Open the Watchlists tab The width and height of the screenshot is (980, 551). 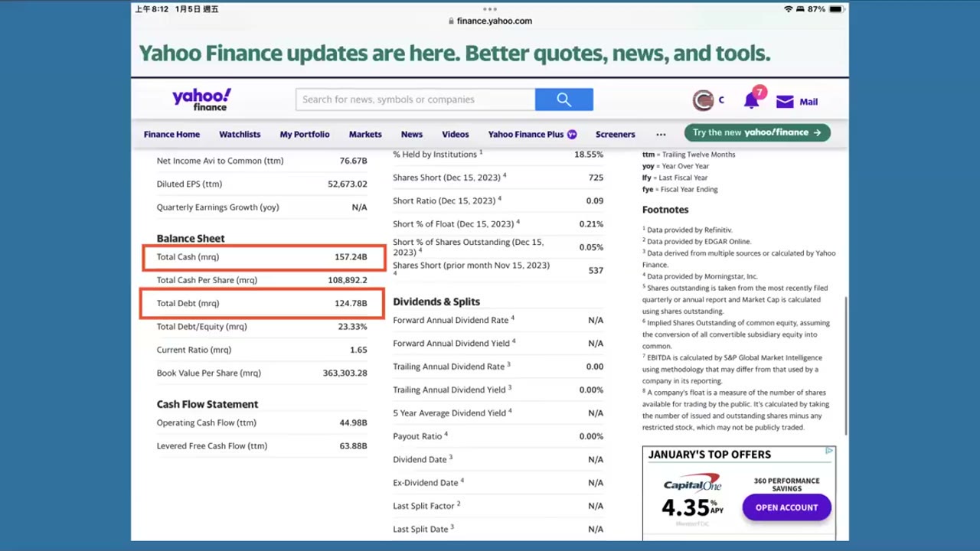point(240,135)
